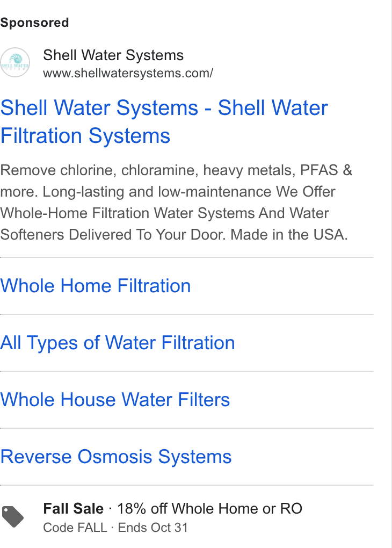
Task: Click the Shell Water Systems advertiser name
Action: (x=113, y=55)
